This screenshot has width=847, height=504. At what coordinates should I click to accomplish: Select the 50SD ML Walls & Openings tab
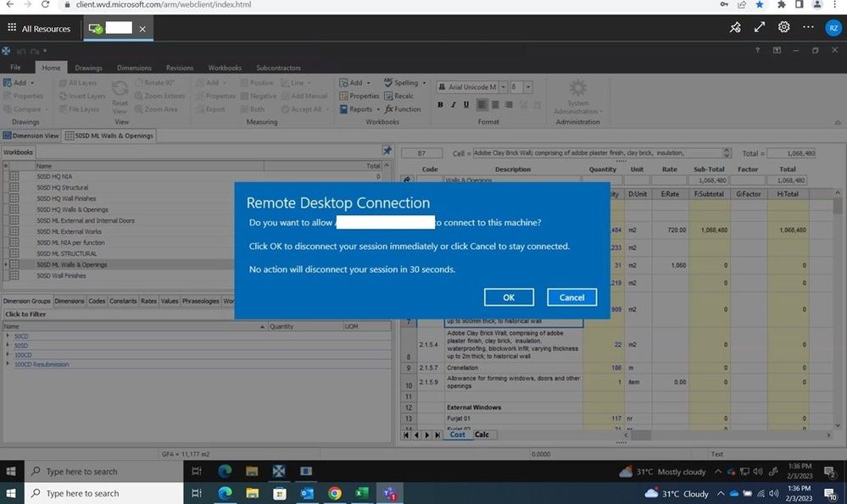click(109, 136)
